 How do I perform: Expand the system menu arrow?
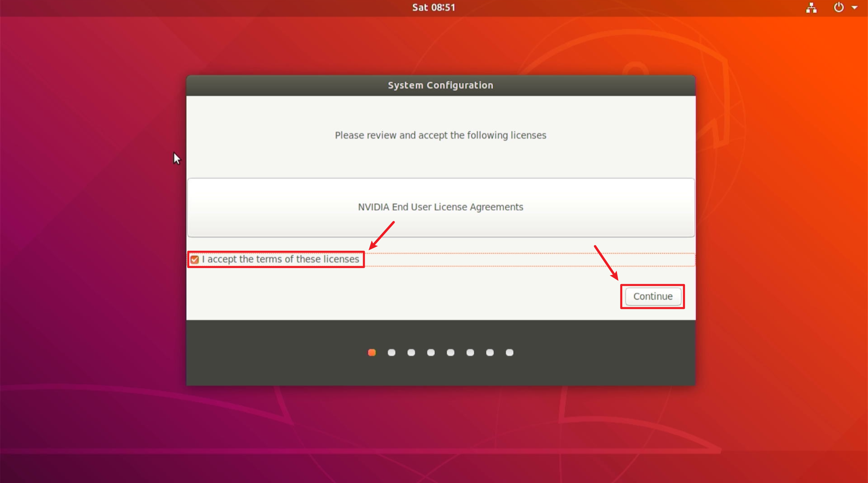(x=854, y=7)
